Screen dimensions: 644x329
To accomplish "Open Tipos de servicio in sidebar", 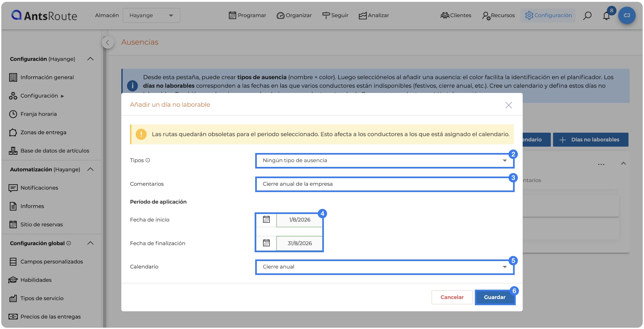I will (42, 298).
